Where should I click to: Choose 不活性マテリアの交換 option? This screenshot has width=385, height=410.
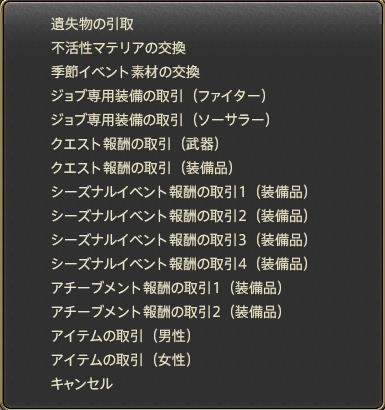tap(118, 48)
